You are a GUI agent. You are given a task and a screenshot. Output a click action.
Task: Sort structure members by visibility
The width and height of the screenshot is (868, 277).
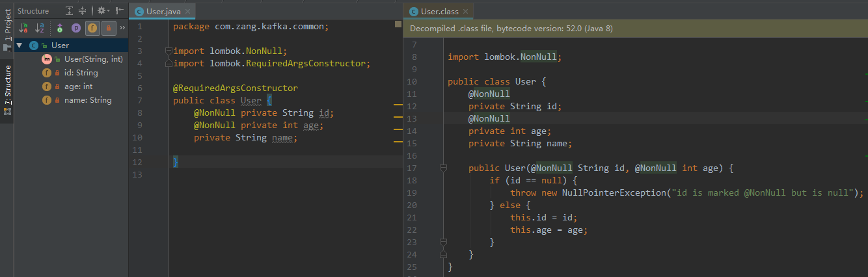click(x=24, y=28)
